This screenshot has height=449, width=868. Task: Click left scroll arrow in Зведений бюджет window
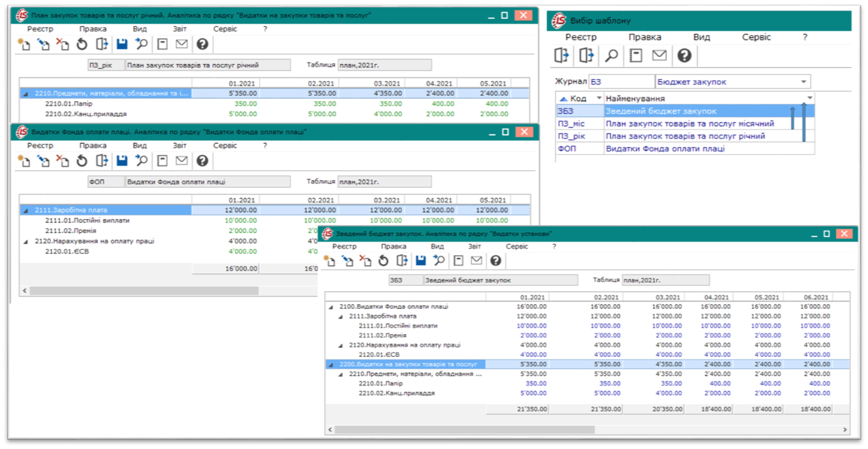point(330,430)
